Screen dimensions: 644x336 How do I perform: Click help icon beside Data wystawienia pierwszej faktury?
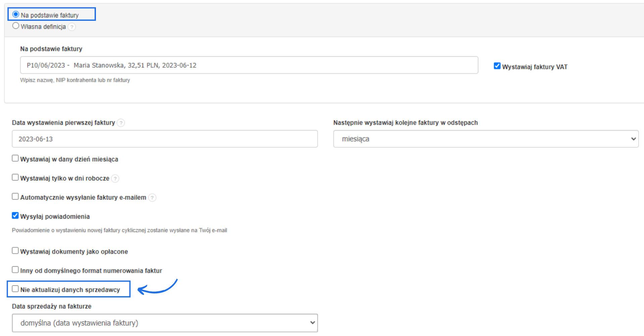click(x=121, y=123)
